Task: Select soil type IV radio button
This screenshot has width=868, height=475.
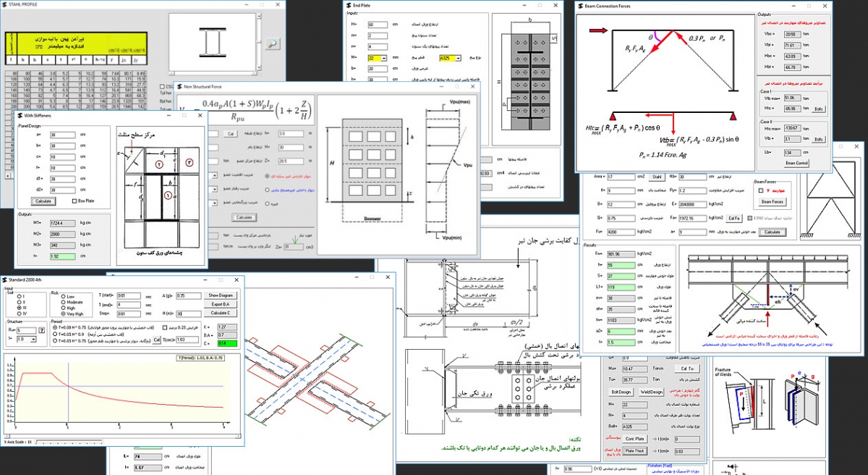Action: [20, 314]
